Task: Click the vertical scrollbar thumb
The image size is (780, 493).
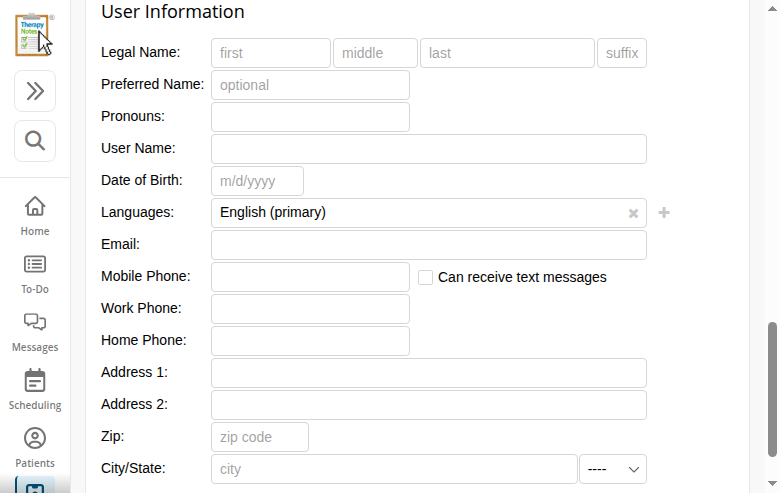Action: pyautogui.click(x=772, y=389)
